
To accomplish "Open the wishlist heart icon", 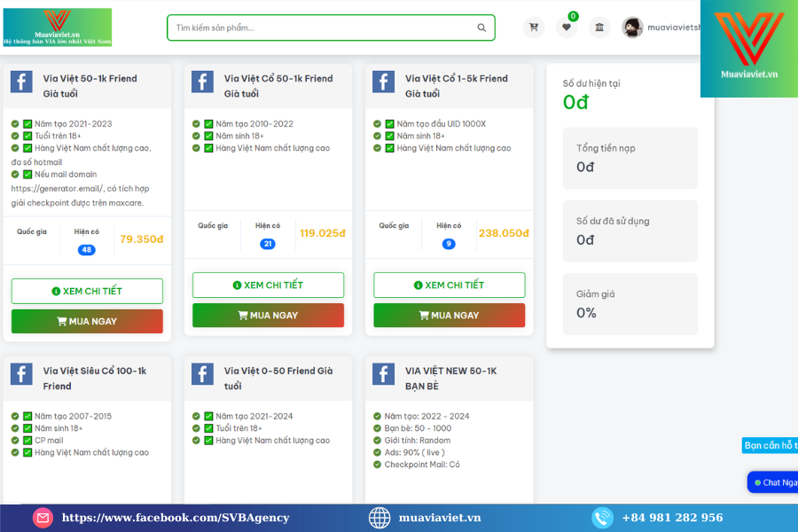I will click(567, 27).
